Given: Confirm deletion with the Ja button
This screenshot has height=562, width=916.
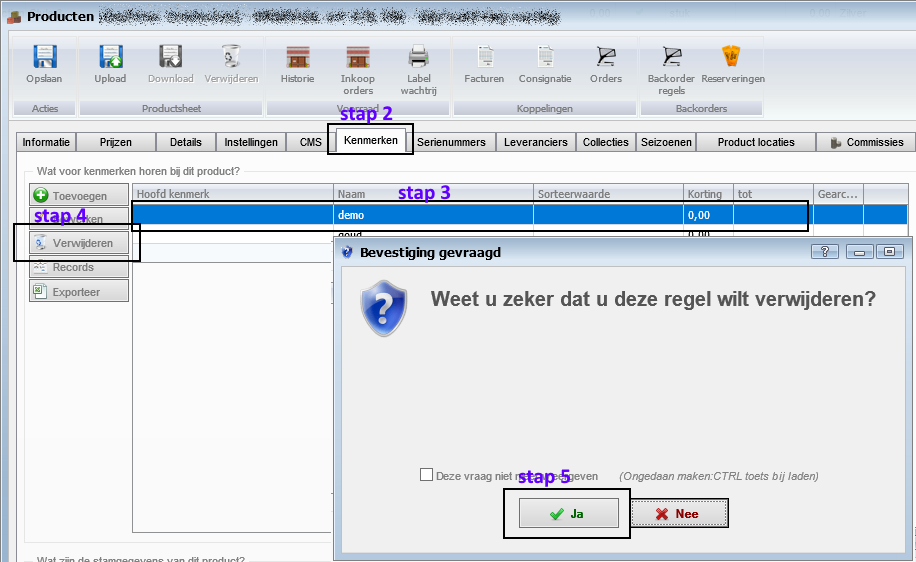Looking at the screenshot, I should pyautogui.click(x=568, y=513).
